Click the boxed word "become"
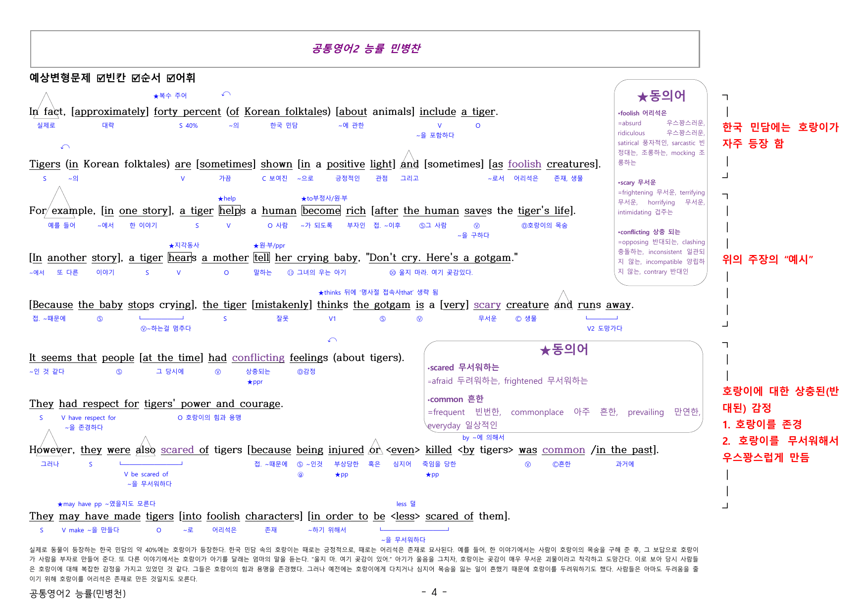Image resolution: width=868 pixels, height=614 pixels. [x=321, y=210]
